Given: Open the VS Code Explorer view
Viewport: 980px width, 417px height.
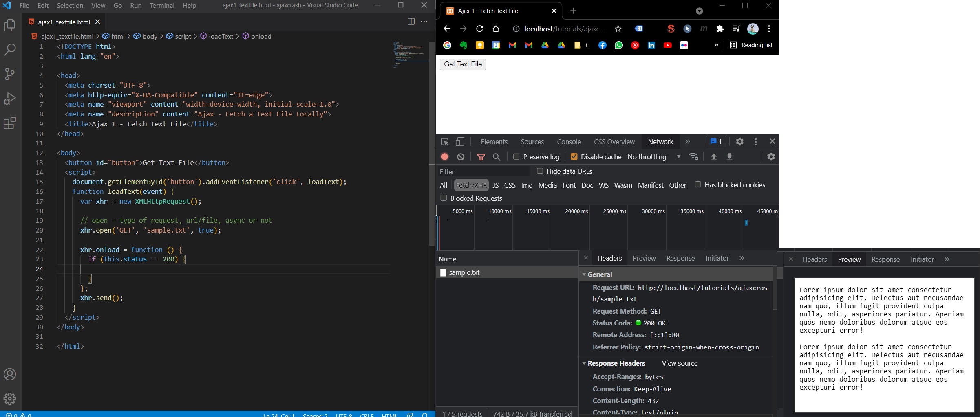Looking at the screenshot, I should [10, 25].
